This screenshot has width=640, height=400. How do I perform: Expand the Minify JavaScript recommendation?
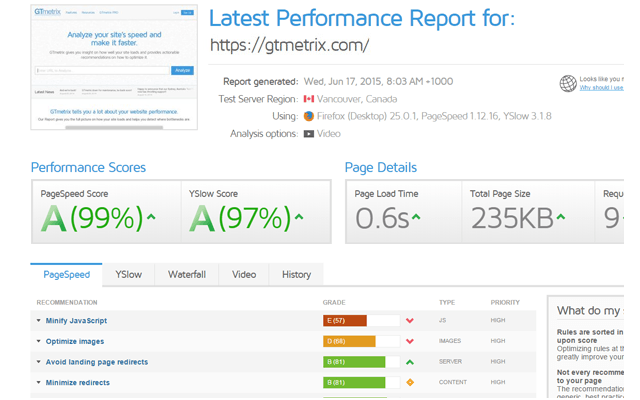point(39,320)
